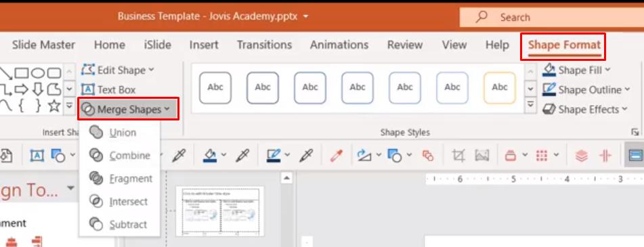This screenshot has height=247, width=644.
Task: Select the diagonal line arrow shape
Action: [x=5, y=73]
